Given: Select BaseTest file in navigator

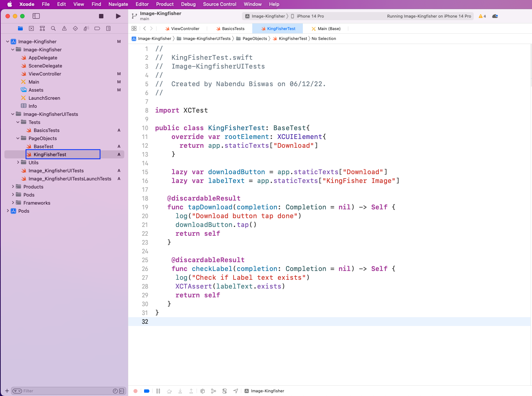Looking at the screenshot, I should tap(43, 146).
